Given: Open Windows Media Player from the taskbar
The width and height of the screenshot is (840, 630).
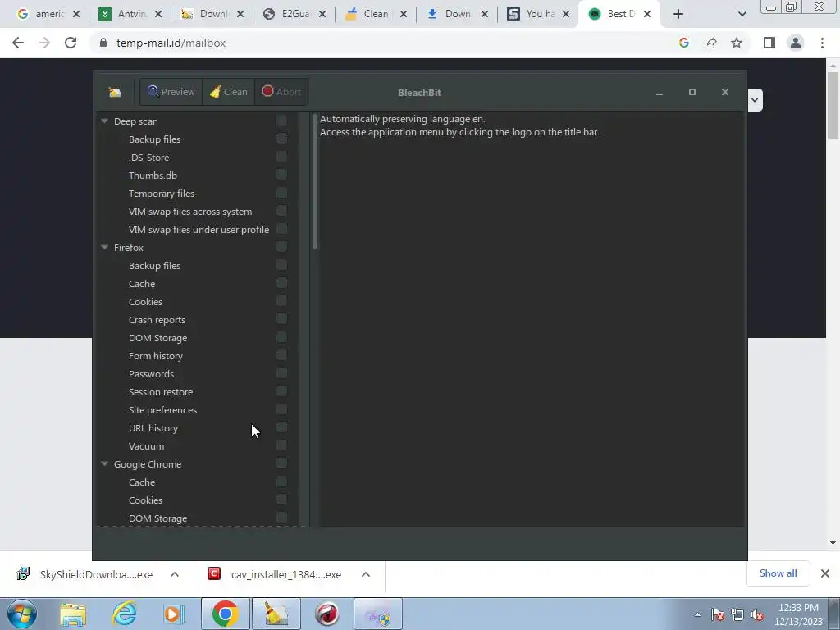Looking at the screenshot, I should pos(173,614).
